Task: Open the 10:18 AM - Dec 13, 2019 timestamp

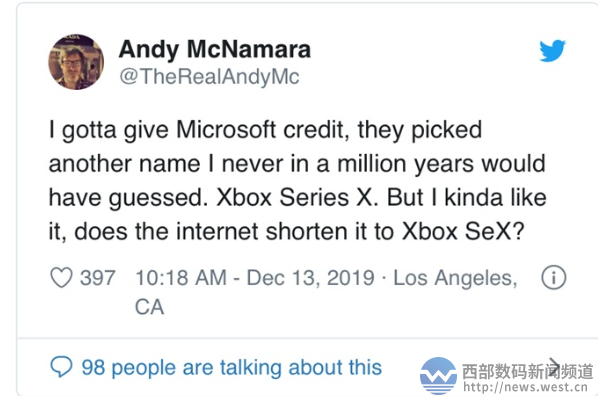Action: (x=255, y=278)
